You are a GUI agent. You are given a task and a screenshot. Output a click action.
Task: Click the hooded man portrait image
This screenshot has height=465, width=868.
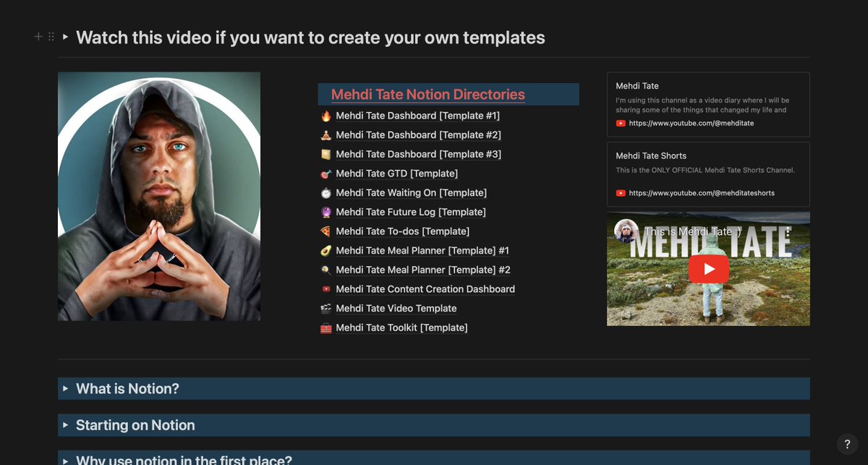click(159, 196)
